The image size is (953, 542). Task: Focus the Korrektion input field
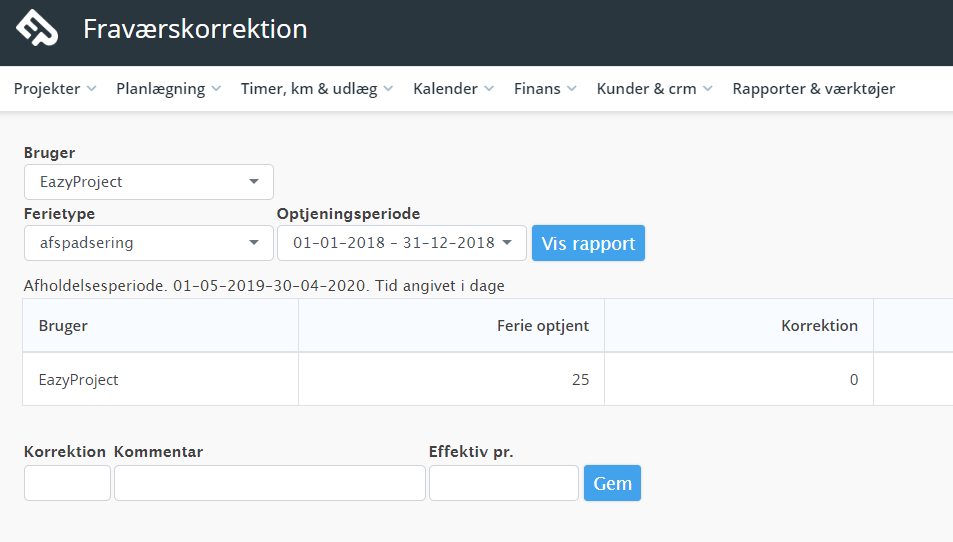click(67, 483)
